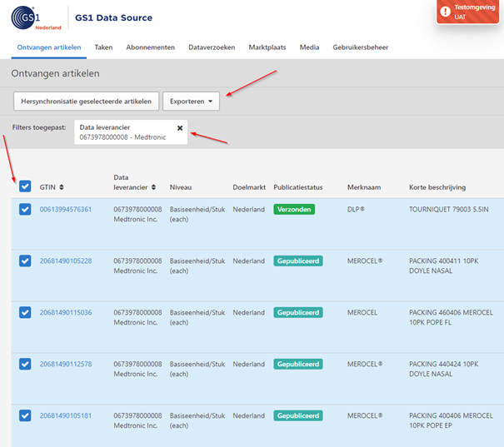Click Hersynchronisatie geselecteerde artikelen button
This screenshot has width=504, height=447.
[x=86, y=102]
